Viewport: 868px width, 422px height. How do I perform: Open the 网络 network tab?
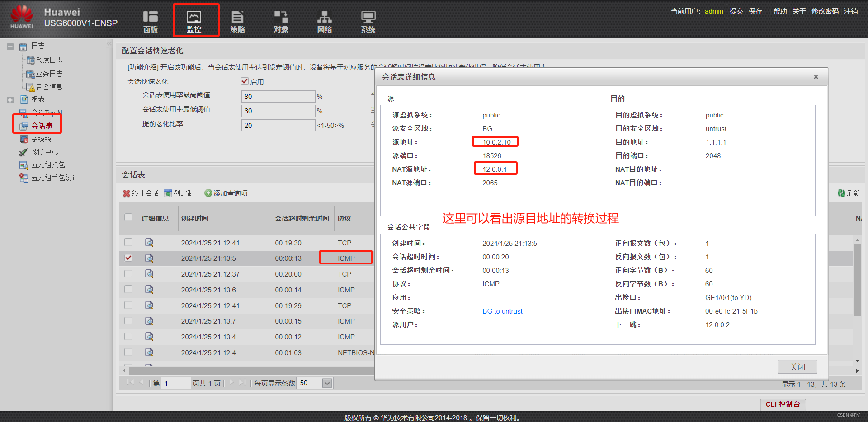324,22
